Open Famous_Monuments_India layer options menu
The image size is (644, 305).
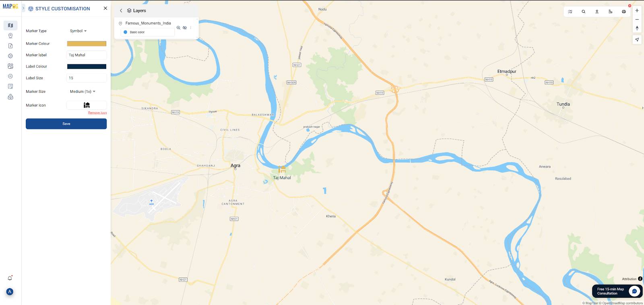click(191, 28)
